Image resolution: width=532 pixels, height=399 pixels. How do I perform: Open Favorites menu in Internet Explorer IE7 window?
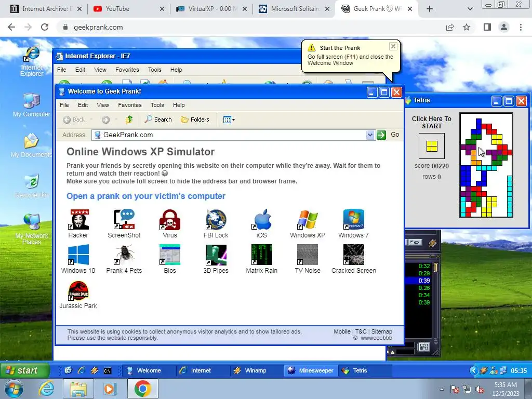click(x=127, y=70)
